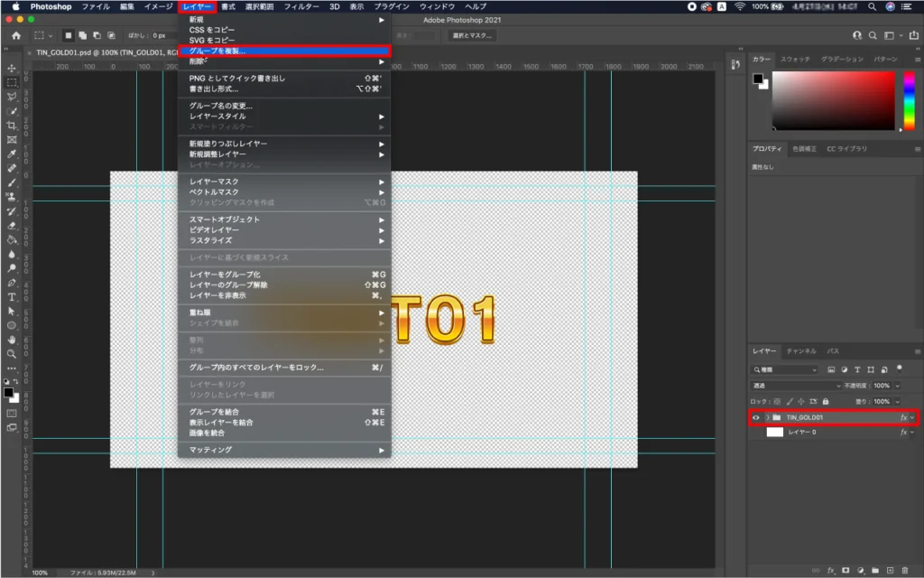
Task: Create a new layer with plus icon
Action: [x=891, y=571]
